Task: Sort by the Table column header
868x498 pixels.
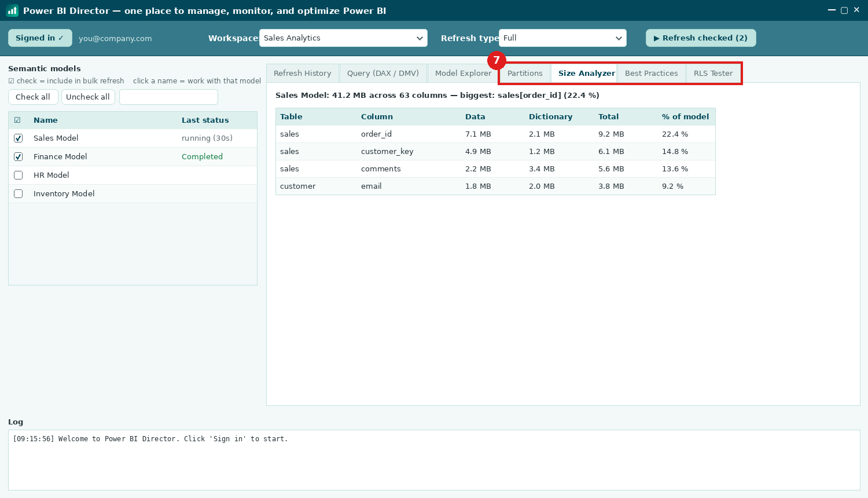Action: point(291,117)
